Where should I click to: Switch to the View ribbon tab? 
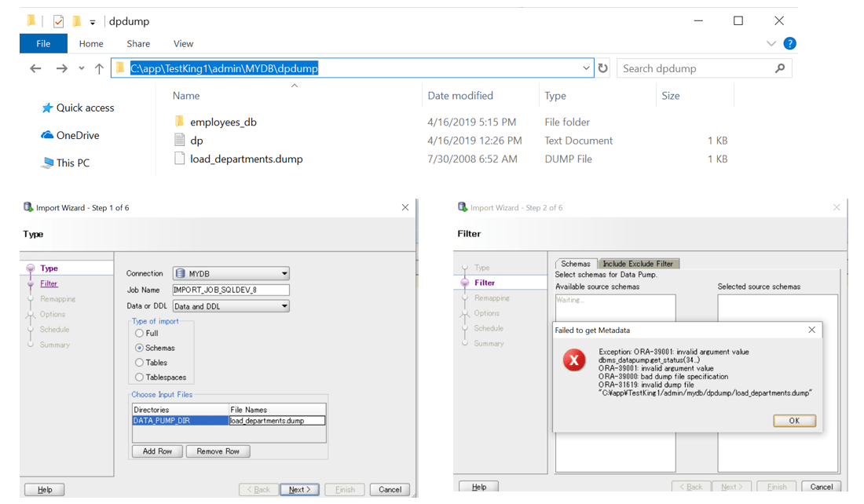[184, 43]
